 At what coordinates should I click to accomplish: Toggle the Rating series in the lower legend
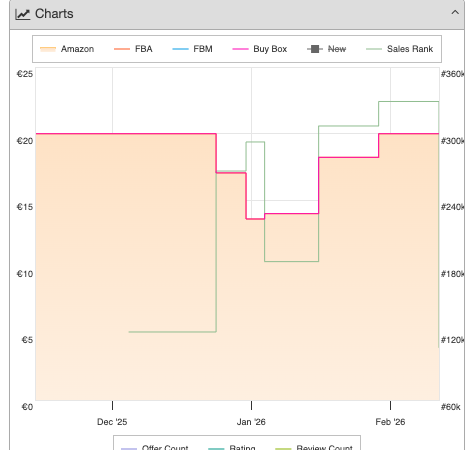[232, 447]
